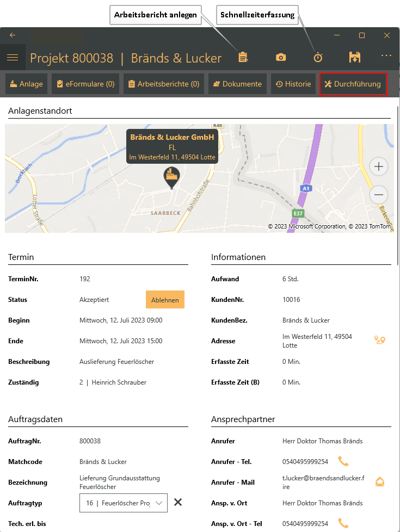This screenshot has width=400, height=532.
Task: Click description Auslieferung Feuerlöscher
Action: click(117, 362)
